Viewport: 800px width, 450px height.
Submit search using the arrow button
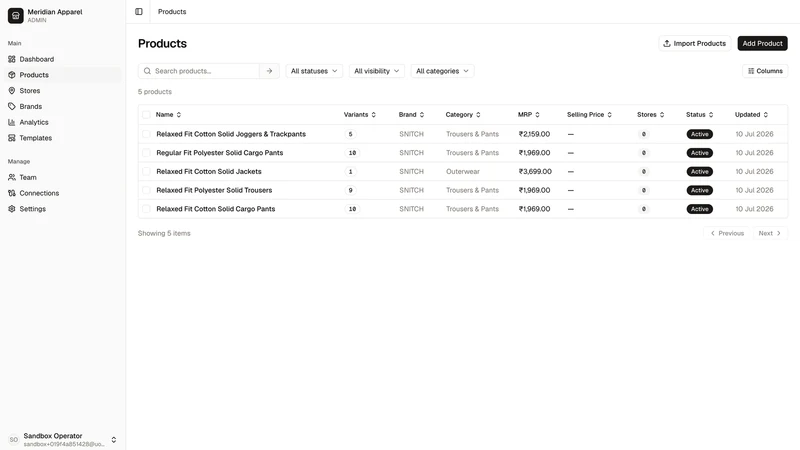tap(269, 71)
